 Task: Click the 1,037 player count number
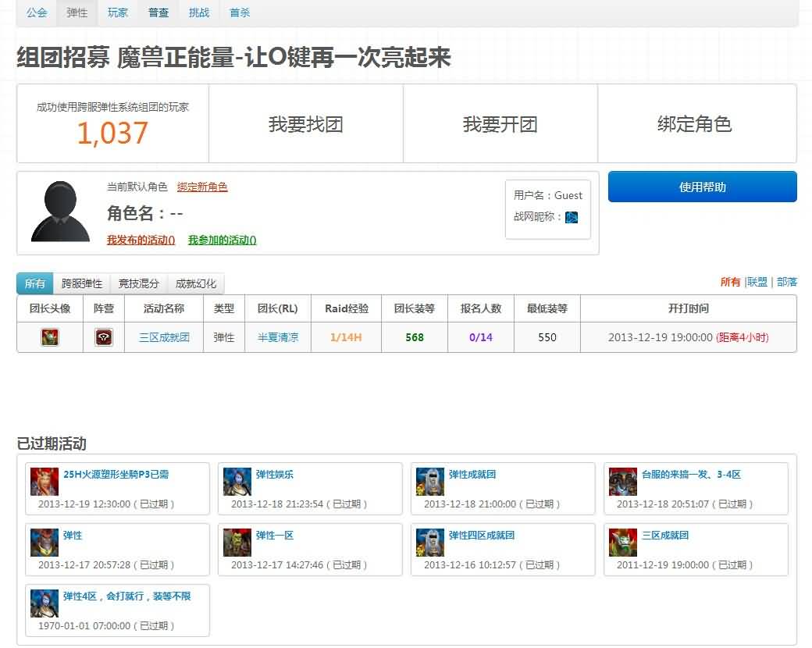(x=112, y=133)
